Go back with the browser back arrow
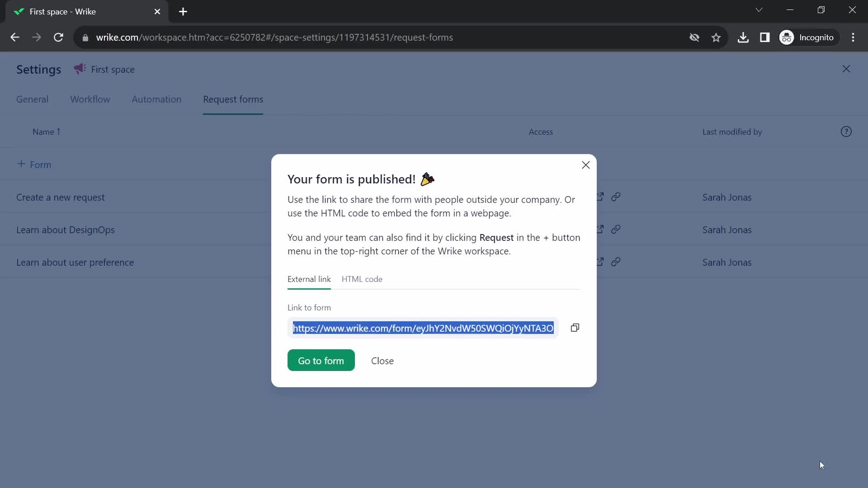Image resolution: width=868 pixels, height=488 pixels. (15, 38)
